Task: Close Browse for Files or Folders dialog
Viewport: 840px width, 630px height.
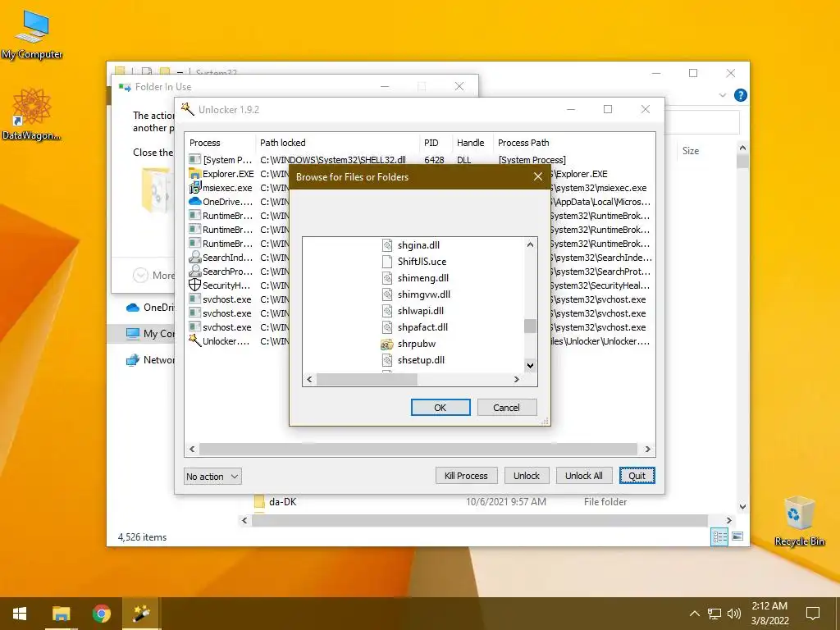Action: 538,177
